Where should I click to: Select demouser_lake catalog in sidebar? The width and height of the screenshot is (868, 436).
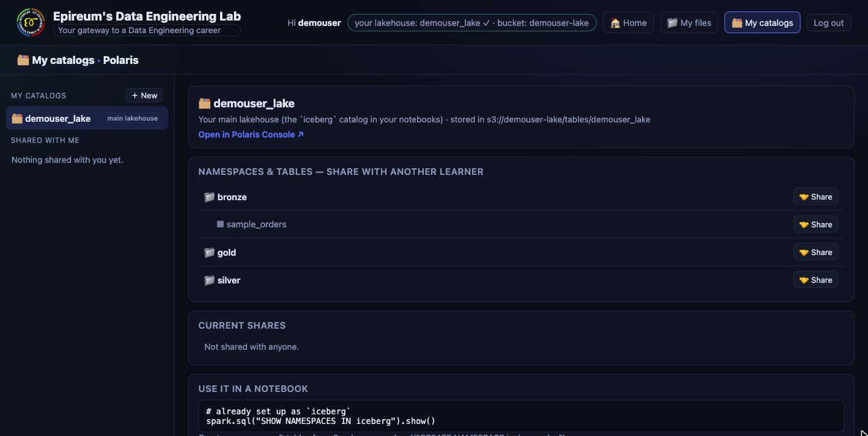click(87, 118)
